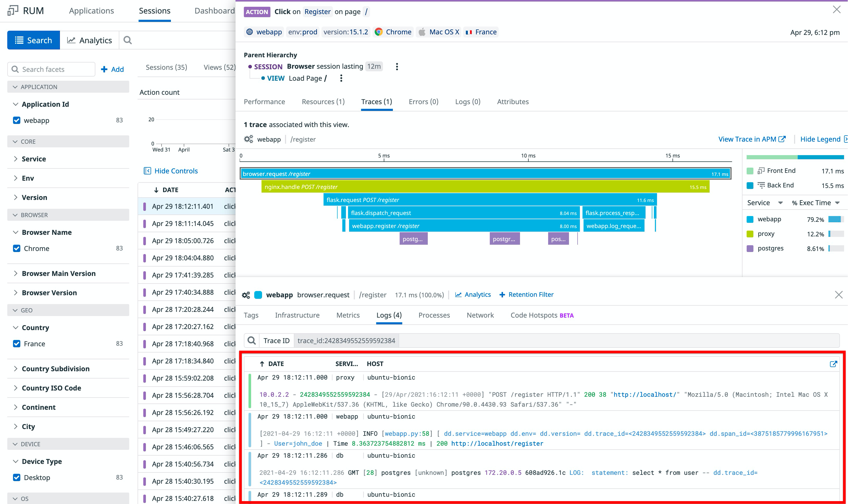Uncheck the webapp Application Id checkbox
Image resolution: width=848 pixels, height=504 pixels.
click(x=16, y=120)
